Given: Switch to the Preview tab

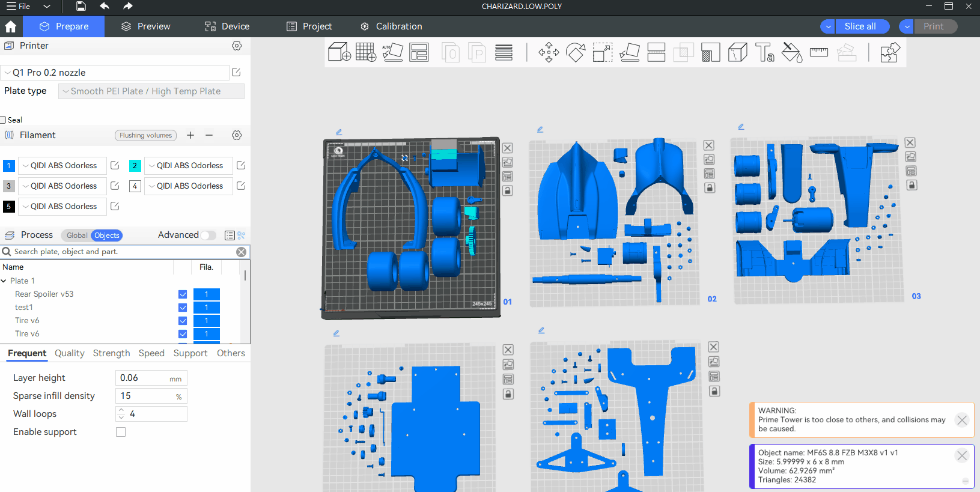Looking at the screenshot, I should click(146, 26).
